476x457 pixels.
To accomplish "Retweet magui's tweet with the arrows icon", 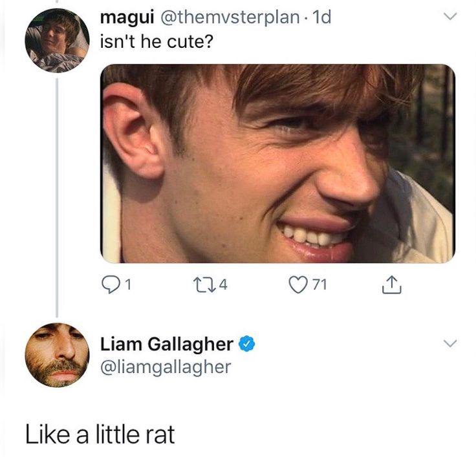I will point(205,285).
